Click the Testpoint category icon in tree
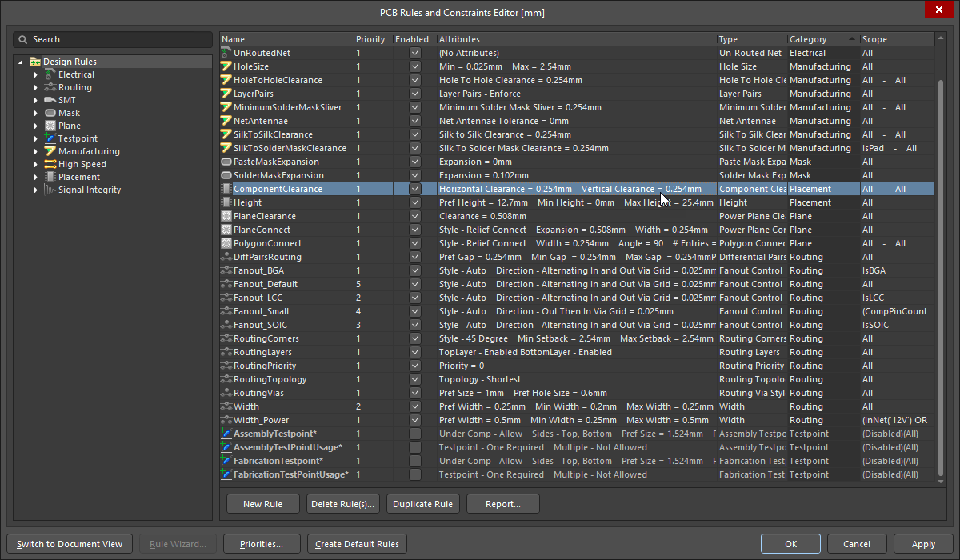The image size is (960, 560). click(x=50, y=138)
